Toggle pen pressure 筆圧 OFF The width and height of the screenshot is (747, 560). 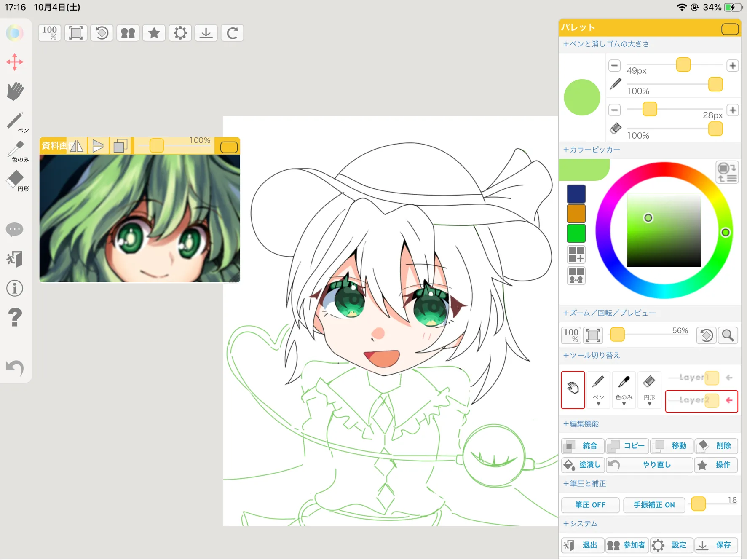[590, 505]
